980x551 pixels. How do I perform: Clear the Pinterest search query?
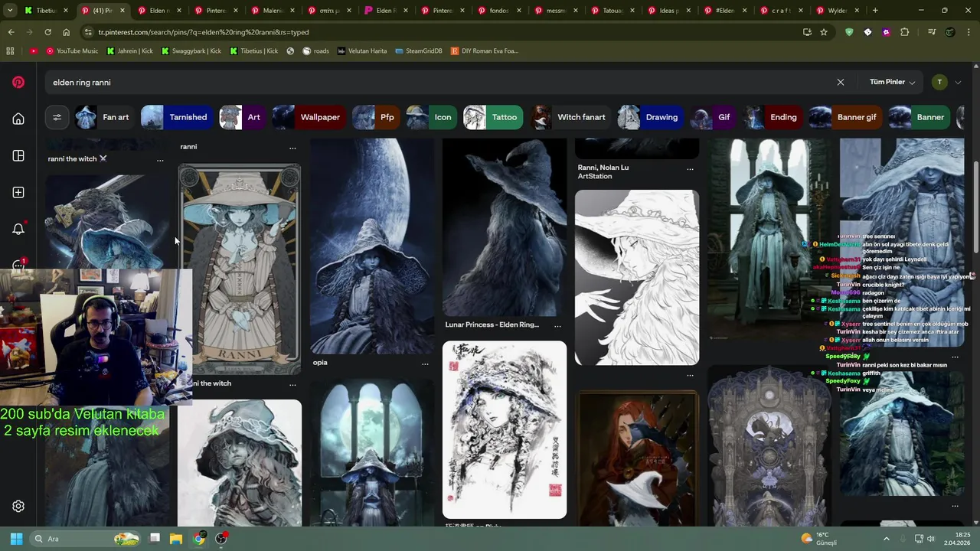[x=841, y=82]
